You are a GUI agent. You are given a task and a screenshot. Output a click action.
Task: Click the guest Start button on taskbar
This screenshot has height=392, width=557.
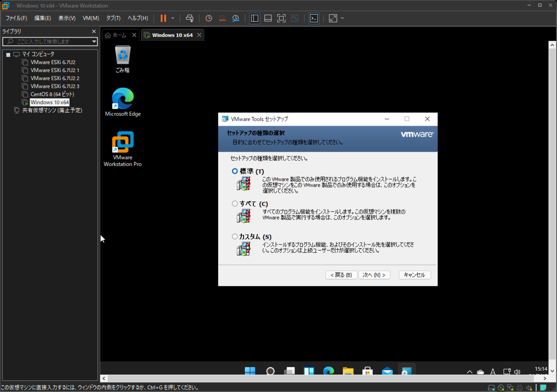tap(250, 371)
